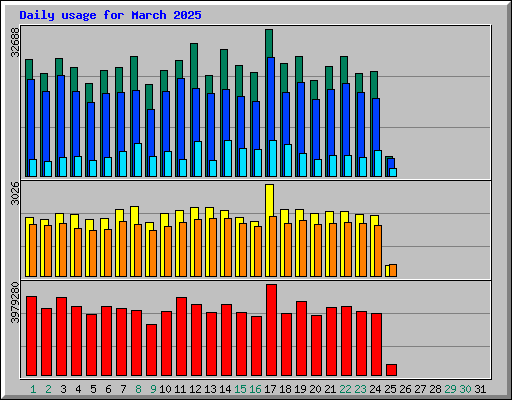Click the tall yellow bar for day 17
512x400 pixels.
click(x=269, y=200)
